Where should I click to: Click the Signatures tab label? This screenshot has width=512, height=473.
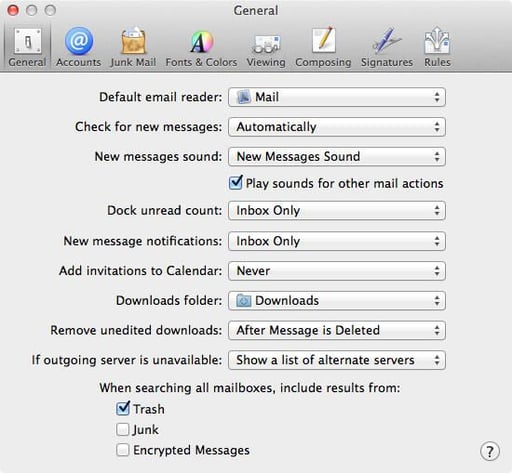387,62
